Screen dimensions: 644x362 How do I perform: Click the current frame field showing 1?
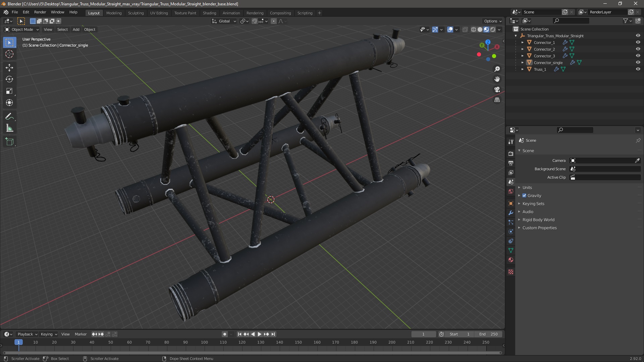[423, 334]
